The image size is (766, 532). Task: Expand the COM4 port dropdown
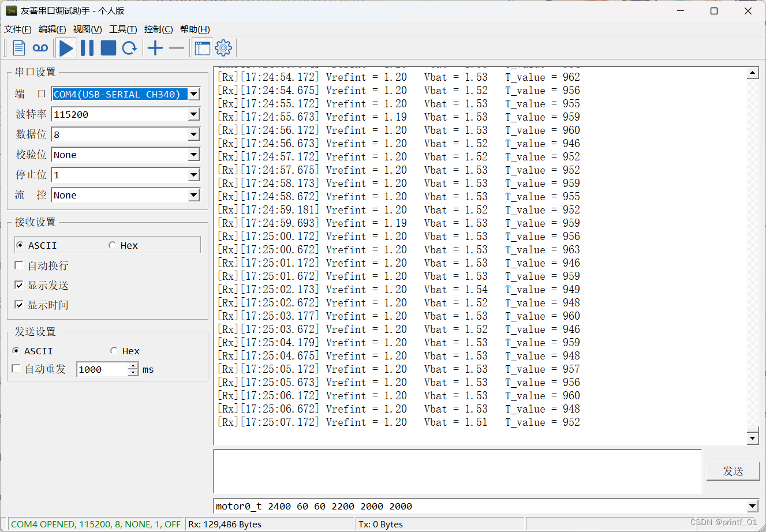[194, 94]
